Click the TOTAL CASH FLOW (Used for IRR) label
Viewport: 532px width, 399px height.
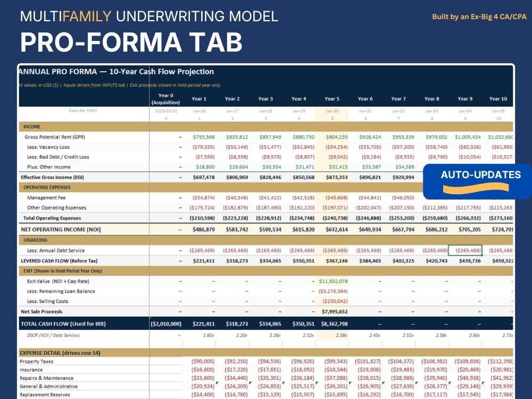click(x=63, y=323)
